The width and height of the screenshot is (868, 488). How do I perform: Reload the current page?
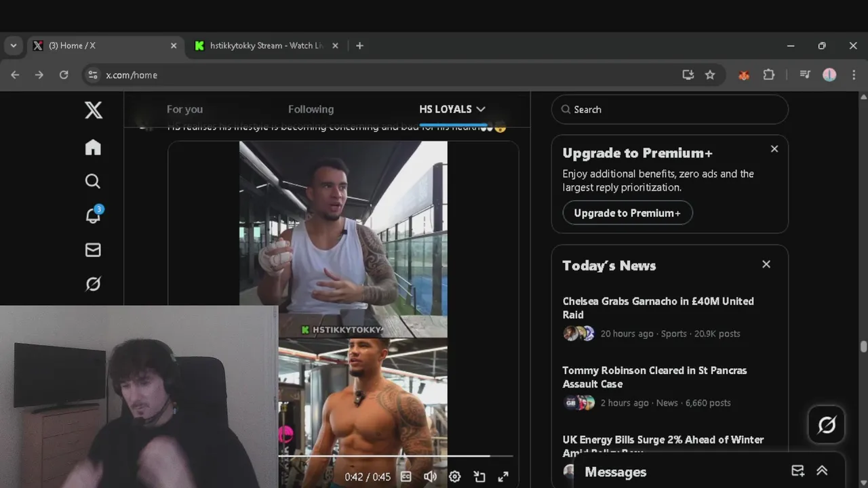tap(64, 75)
